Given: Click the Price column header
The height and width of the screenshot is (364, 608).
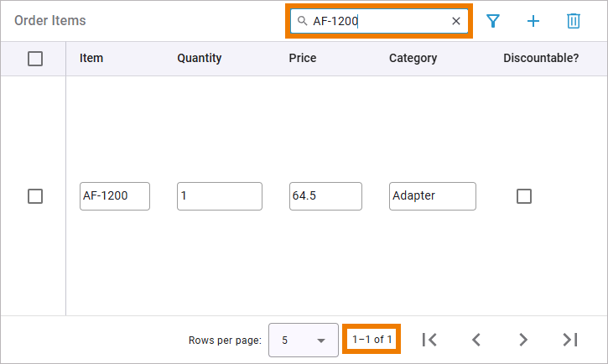Looking at the screenshot, I should (x=303, y=59).
